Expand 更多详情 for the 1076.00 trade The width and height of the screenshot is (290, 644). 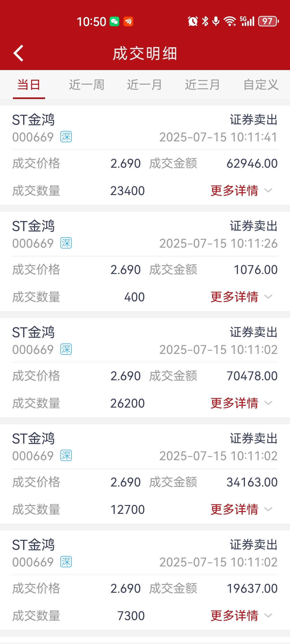[x=241, y=297]
